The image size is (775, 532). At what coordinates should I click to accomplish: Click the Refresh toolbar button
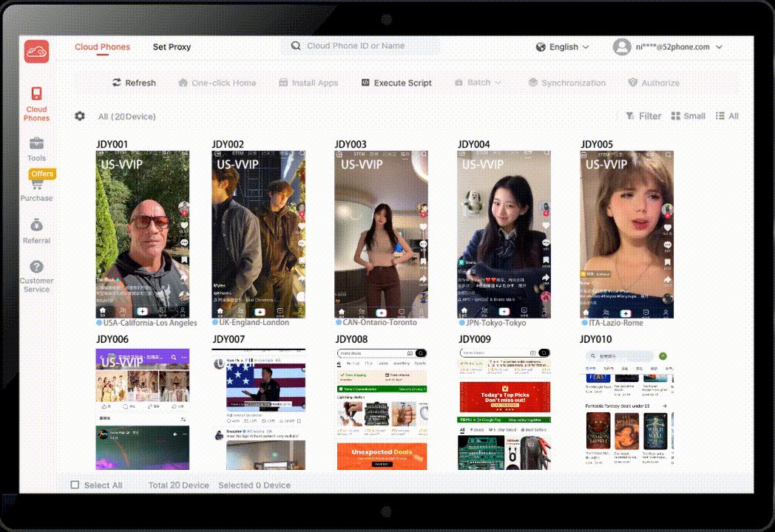[x=134, y=83]
